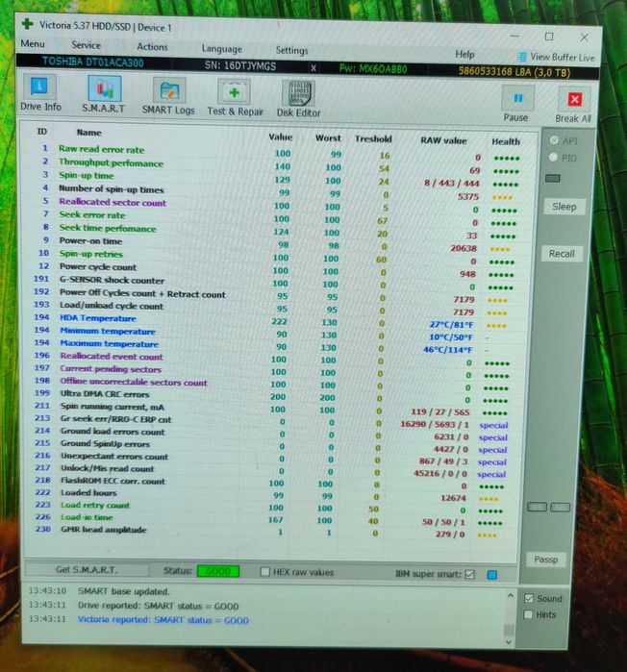627x672 pixels.
Task: Open the Language menu
Action: [222, 49]
